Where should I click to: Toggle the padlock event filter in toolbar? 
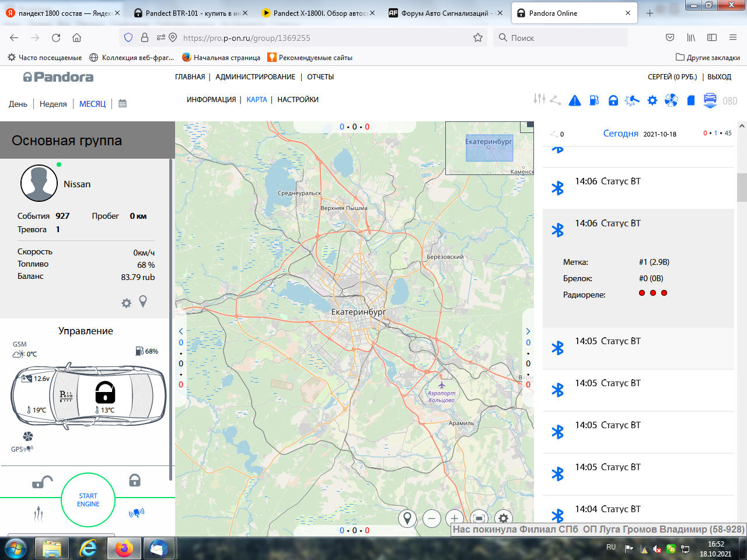pos(613,100)
